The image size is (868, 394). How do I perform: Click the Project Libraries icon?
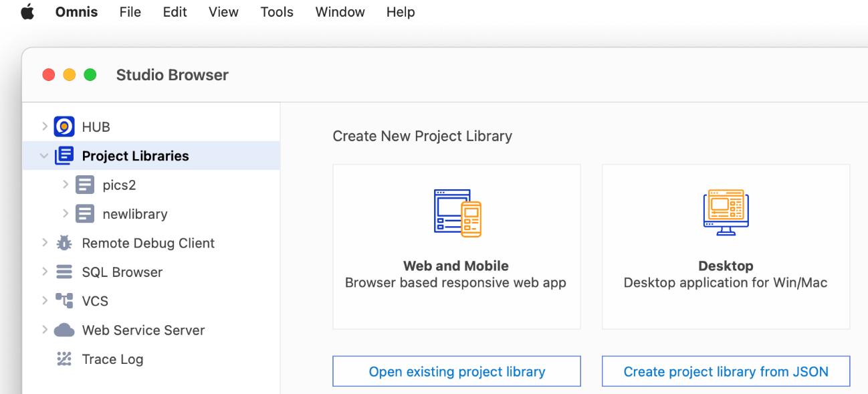tap(64, 156)
